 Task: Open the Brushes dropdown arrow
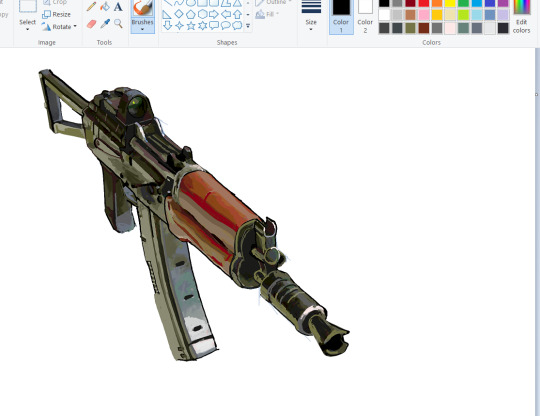[x=142, y=29]
